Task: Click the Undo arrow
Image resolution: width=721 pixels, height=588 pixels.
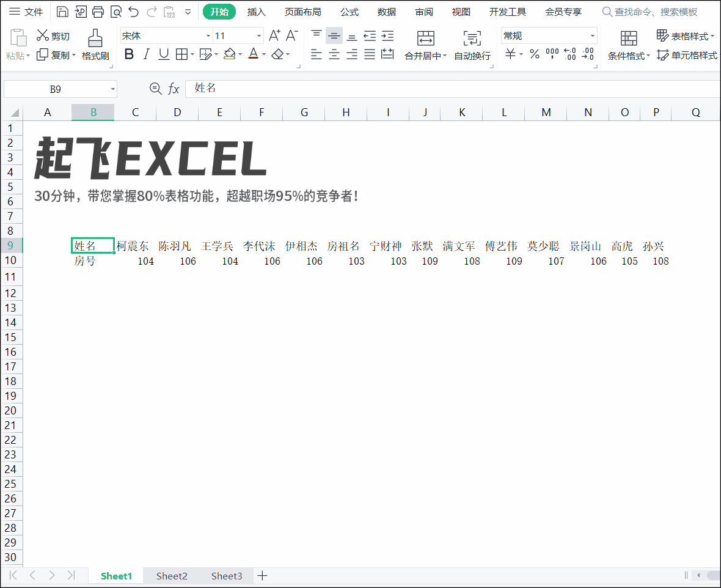Action: [x=134, y=12]
